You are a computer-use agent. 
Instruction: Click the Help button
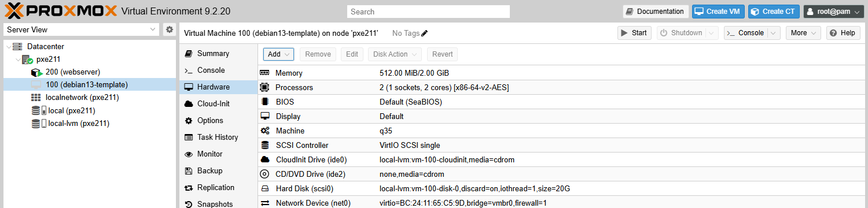click(x=843, y=33)
